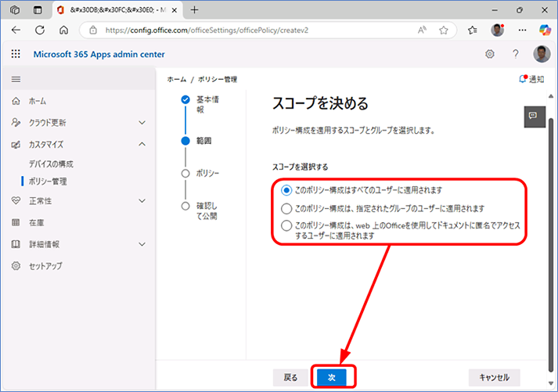The image size is (558, 392).
Task: Click the クラウド更新 sidebar icon
Action: click(x=16, y=123)
